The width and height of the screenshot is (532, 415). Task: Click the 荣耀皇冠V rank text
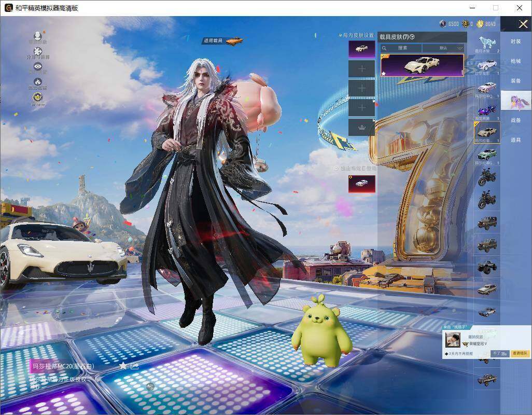click(x=478, y=344)
